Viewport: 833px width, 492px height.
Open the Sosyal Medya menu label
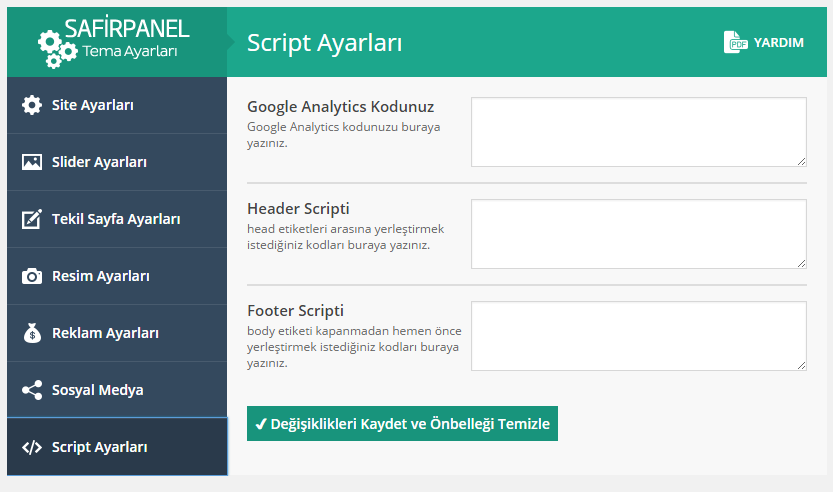97,390
